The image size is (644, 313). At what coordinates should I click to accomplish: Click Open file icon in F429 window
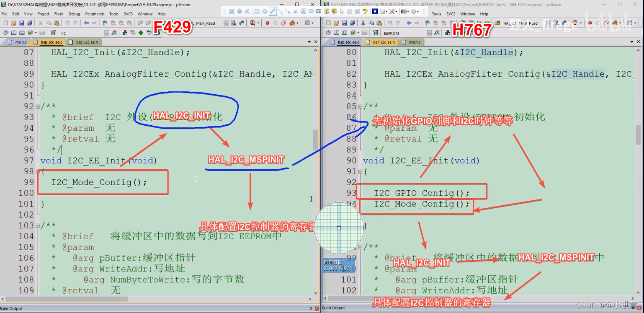point(13,23)
